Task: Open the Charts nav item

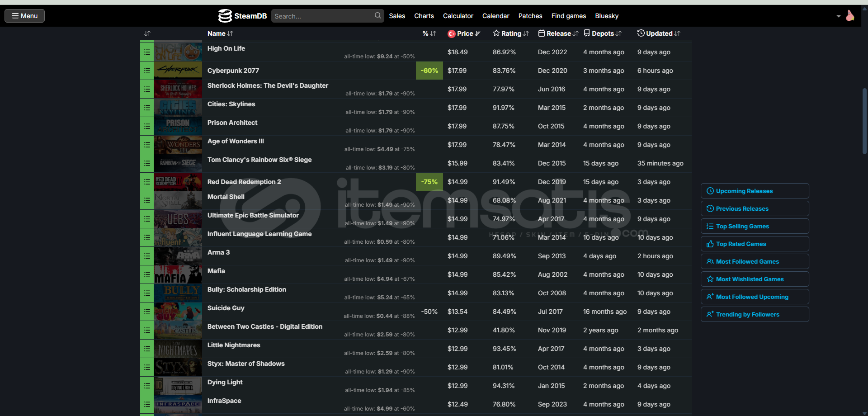Action: 424,16
